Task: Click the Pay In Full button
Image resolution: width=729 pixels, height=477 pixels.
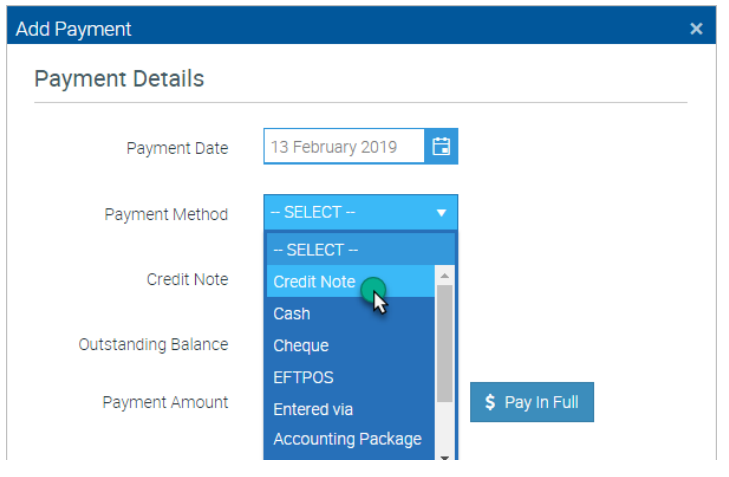Action: [532, 402]
